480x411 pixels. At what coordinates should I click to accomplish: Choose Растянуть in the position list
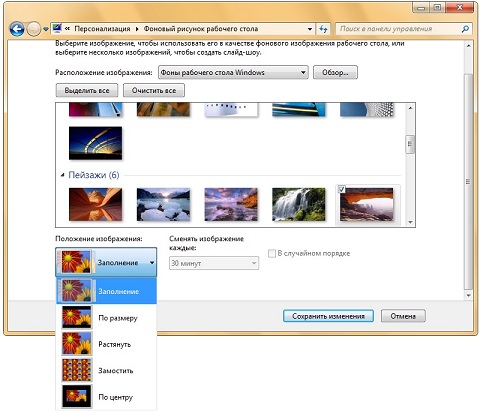point(106,344)
